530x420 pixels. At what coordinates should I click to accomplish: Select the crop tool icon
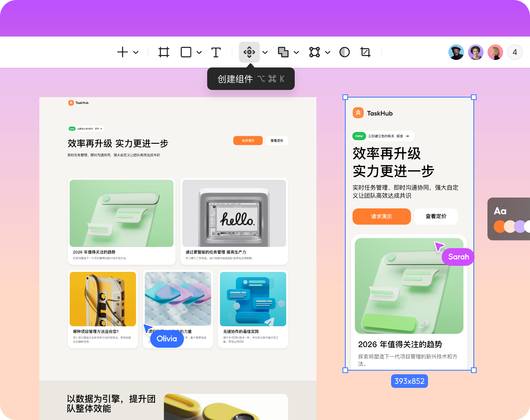click(x=365, y=52)
